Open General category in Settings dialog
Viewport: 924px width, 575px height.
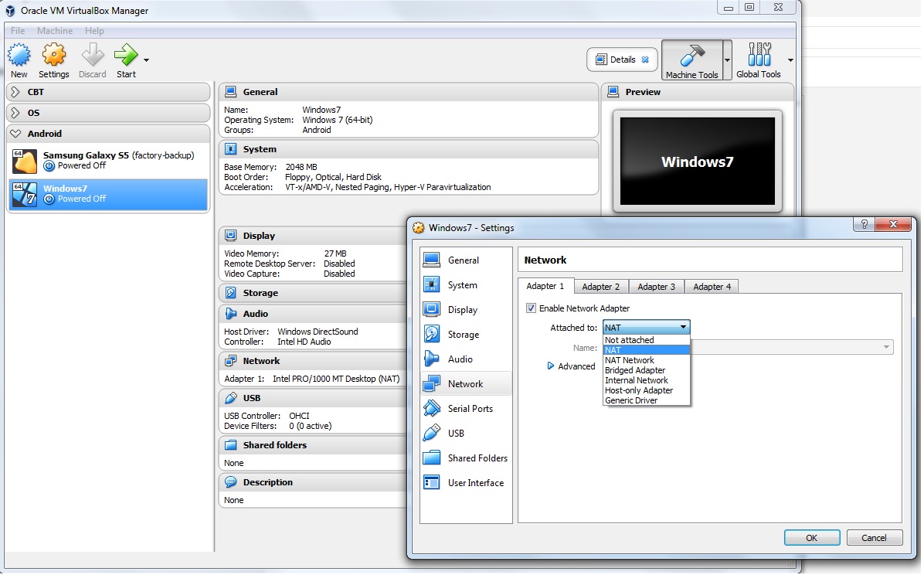pos(466,260)
